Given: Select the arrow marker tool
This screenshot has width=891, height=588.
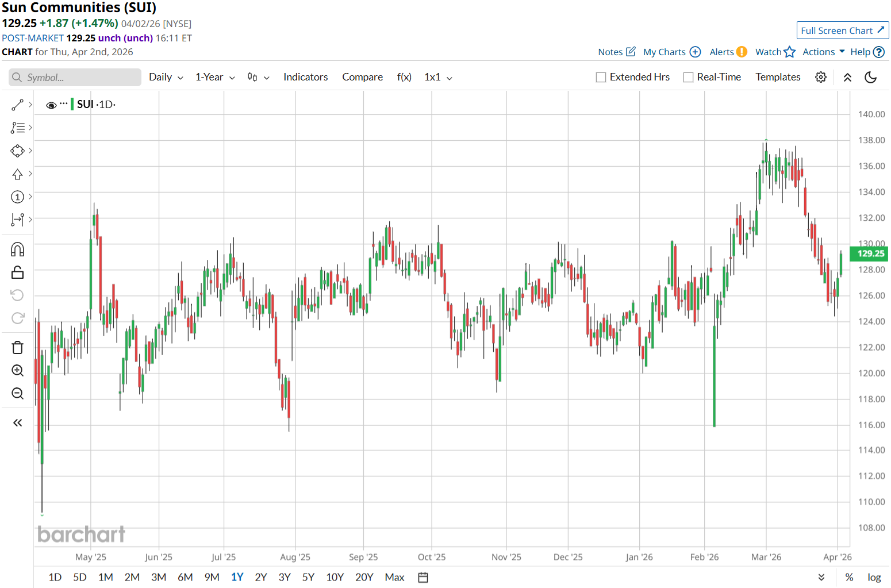Looking at the screenshot, I should [x=17, y=174].
